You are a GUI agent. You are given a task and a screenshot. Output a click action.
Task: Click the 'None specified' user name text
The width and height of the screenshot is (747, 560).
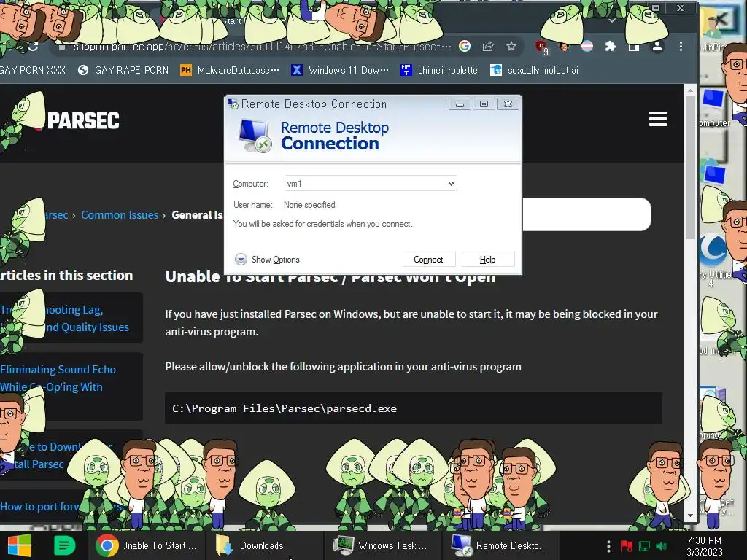point(309,205)
